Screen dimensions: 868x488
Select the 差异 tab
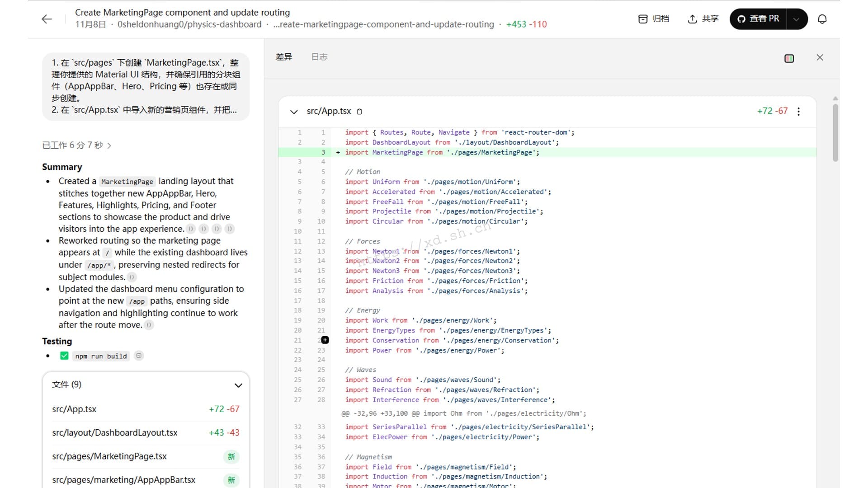click(284, 57)
